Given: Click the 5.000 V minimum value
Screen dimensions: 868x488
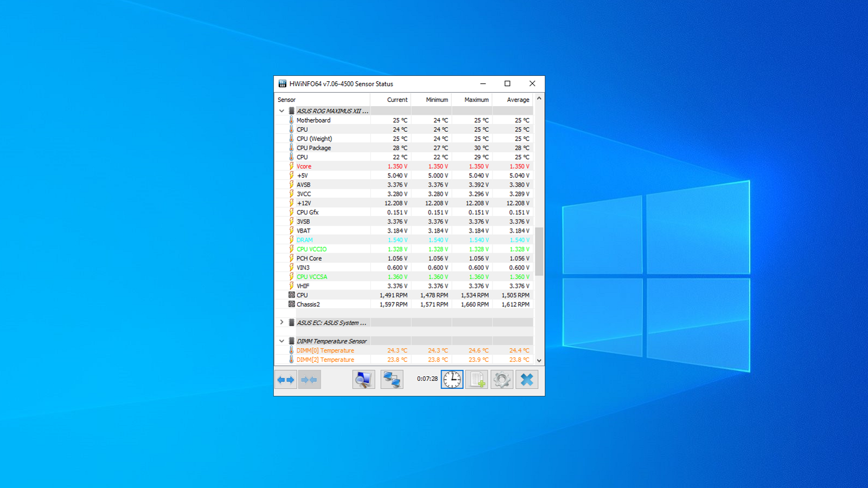Looking at the screenshot, I should [x=438, y=176].
